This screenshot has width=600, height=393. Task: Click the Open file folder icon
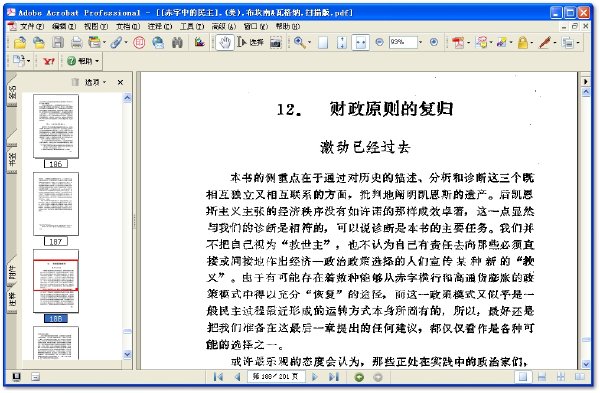[20, 42]
